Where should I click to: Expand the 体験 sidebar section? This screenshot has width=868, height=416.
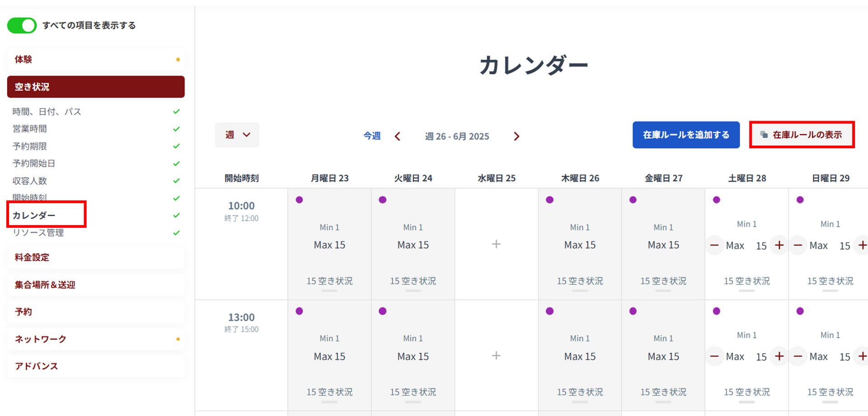click(x=96, y=59)
